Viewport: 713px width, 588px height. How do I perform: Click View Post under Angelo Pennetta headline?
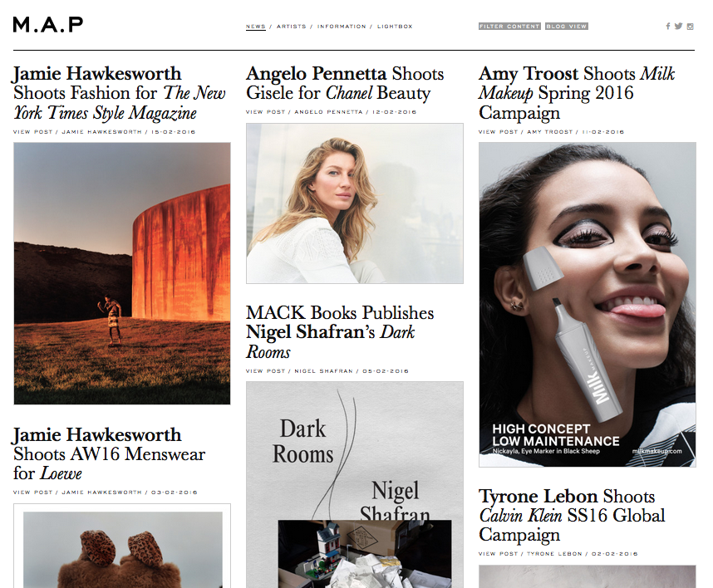[x=266, y=112]
